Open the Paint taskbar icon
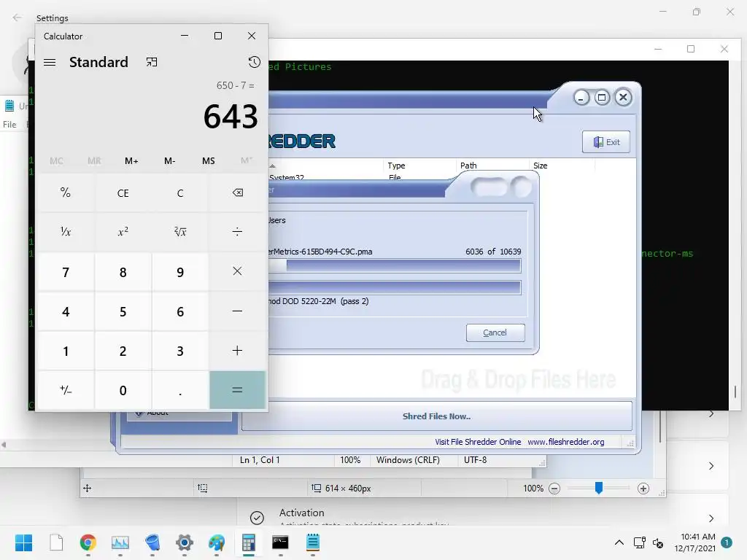The height and width of the screenshot is (560, 747). [216, 542]
